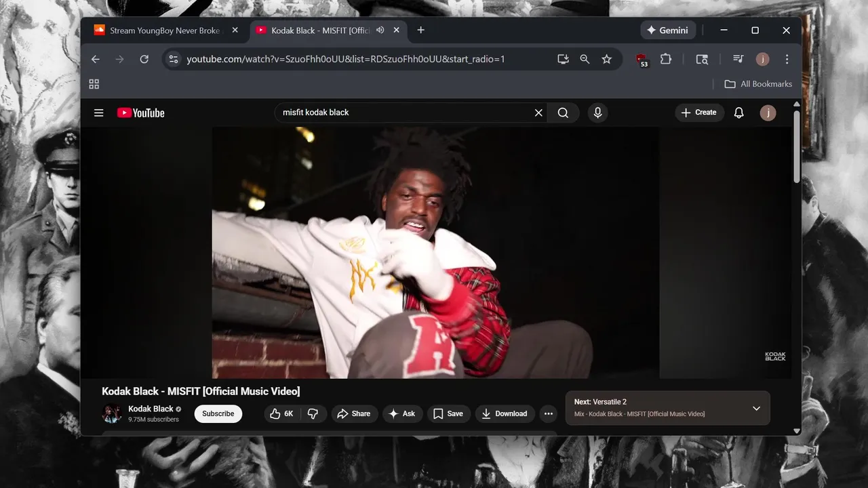Submit search with magnifier button
The height and width of the screenshot is (488, 868).
[x=563, y=113]
